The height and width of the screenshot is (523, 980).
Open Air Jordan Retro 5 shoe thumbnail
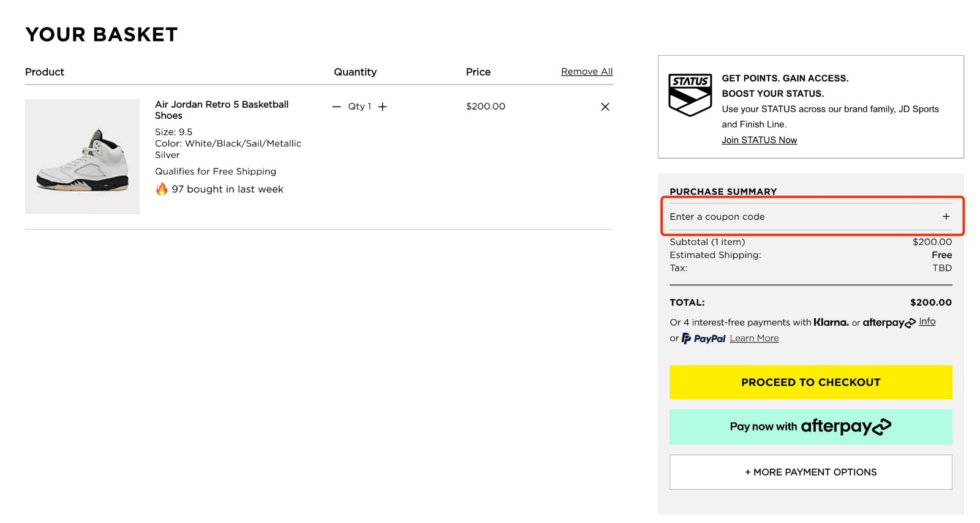(x=82, y=157)
